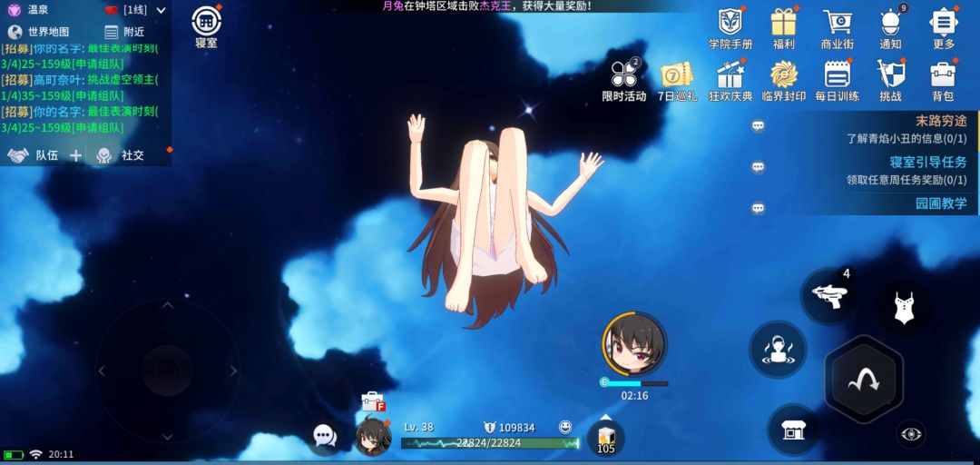The width and height of the screenshot is (980, 465).
Task: Open the first-aid kit F icon
Action: (373, 401)
